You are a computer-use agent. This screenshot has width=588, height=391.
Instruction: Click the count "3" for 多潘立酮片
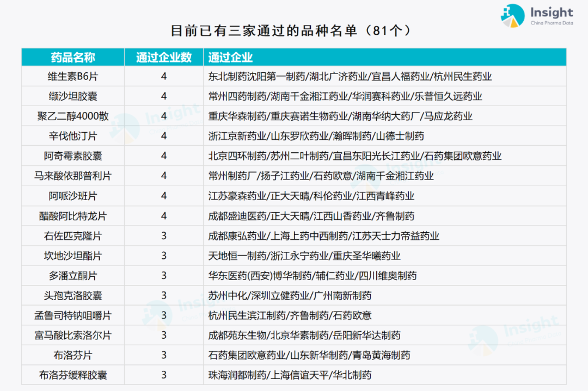(x=164, y=276)
